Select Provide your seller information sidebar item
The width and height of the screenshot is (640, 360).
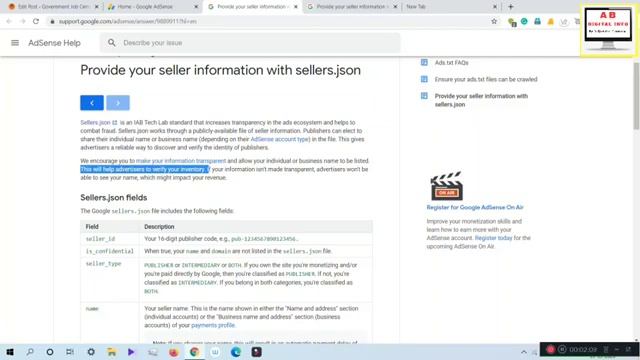(481, 100)
